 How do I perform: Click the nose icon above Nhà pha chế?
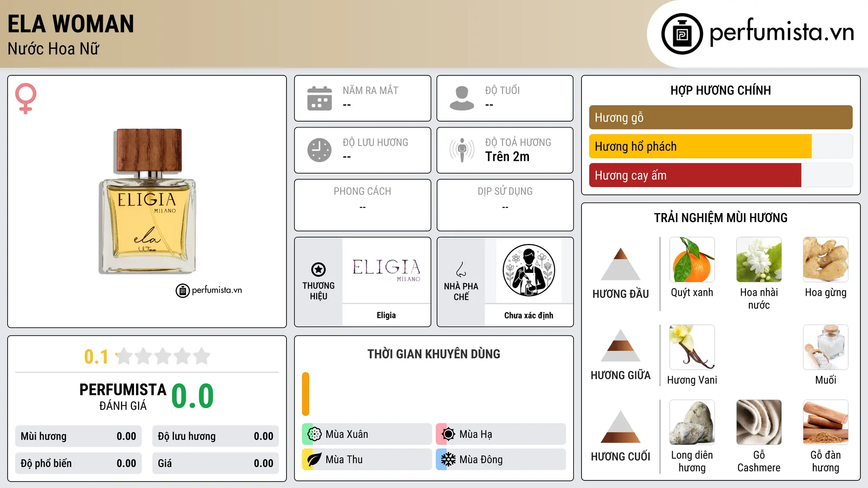461,269
